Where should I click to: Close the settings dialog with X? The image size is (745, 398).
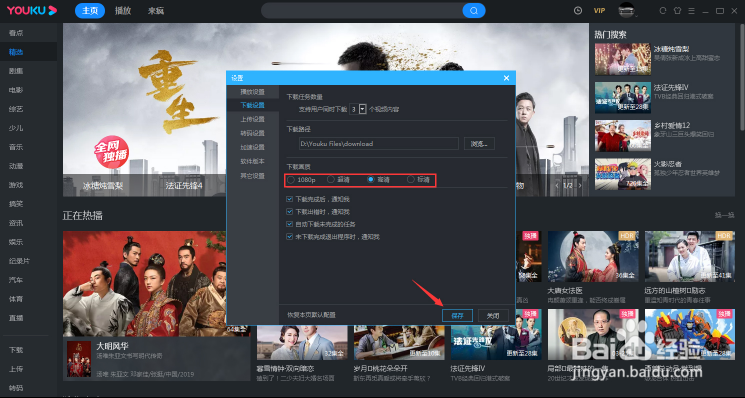click(506, 78)
